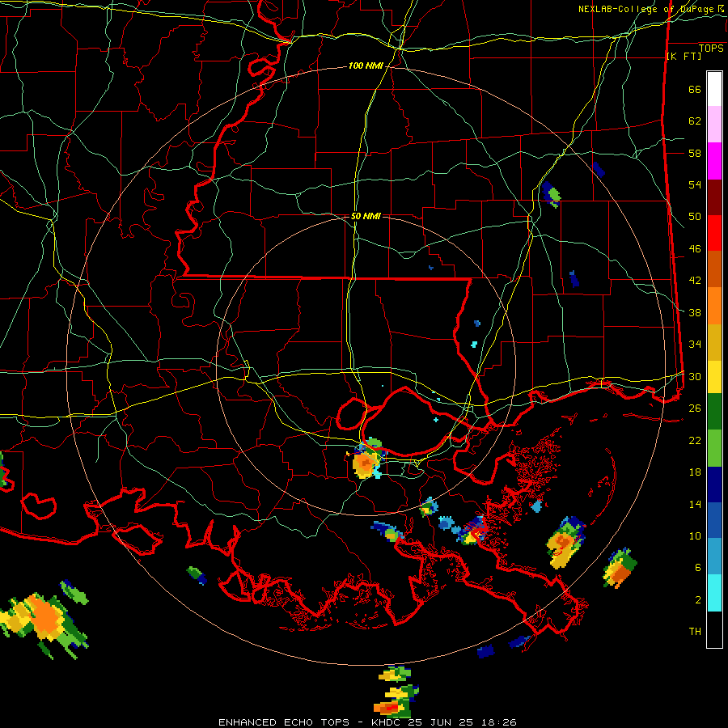
Task: Pick the maroon swatch in the legend
Action: (x=714, y=197)
